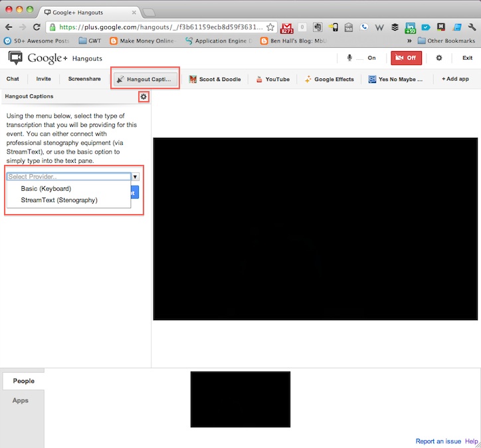Choose Basic (Keyboard) provider
This screenshot has width=481, height=448.
[46, 188]
